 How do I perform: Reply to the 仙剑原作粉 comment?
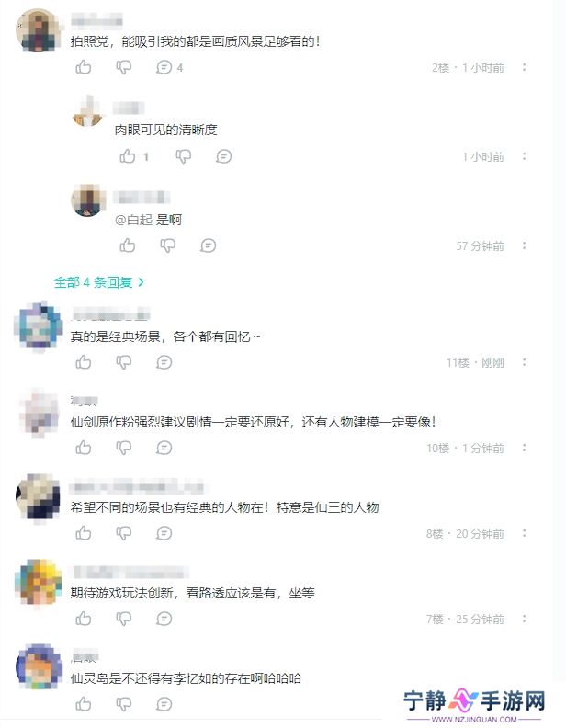click(x=164, y=448)
